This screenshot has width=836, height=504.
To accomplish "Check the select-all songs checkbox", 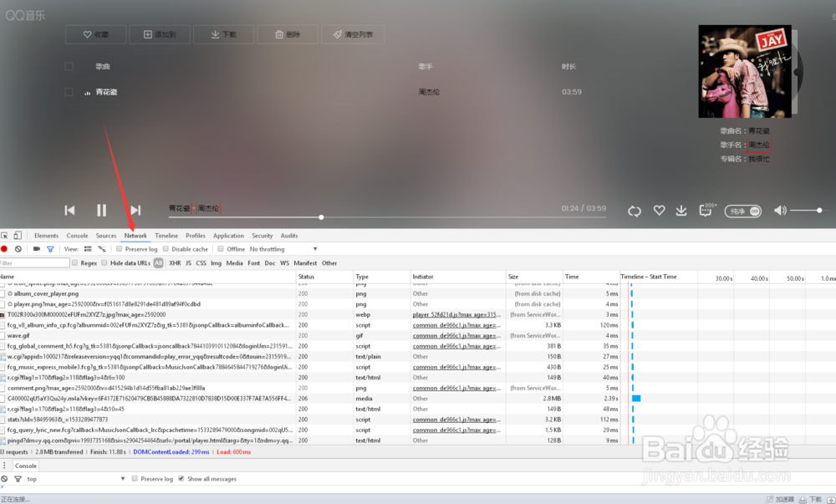I will click(x=69, y=66).
